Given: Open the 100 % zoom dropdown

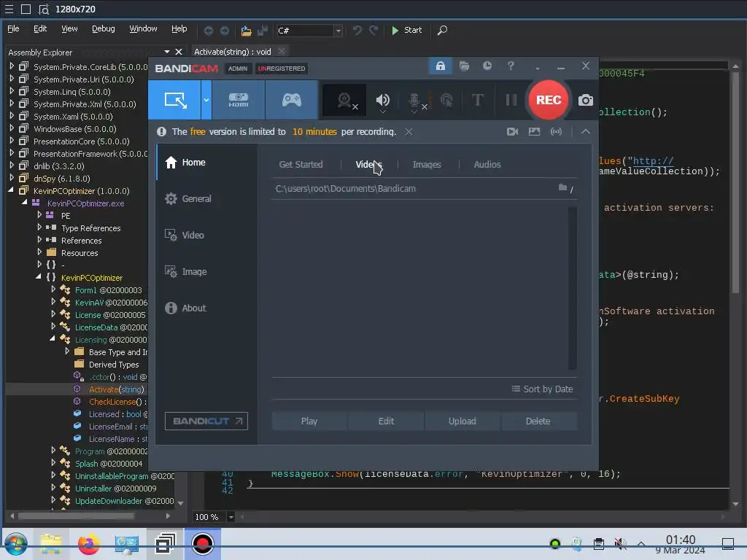Looking at the screenshot, I should (x=231, y=517).
